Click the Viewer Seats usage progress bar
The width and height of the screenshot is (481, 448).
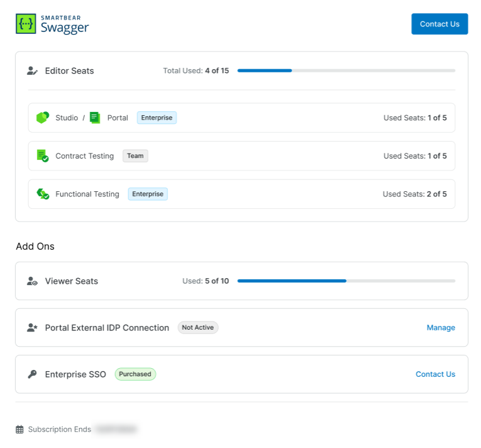click(346, 281)
